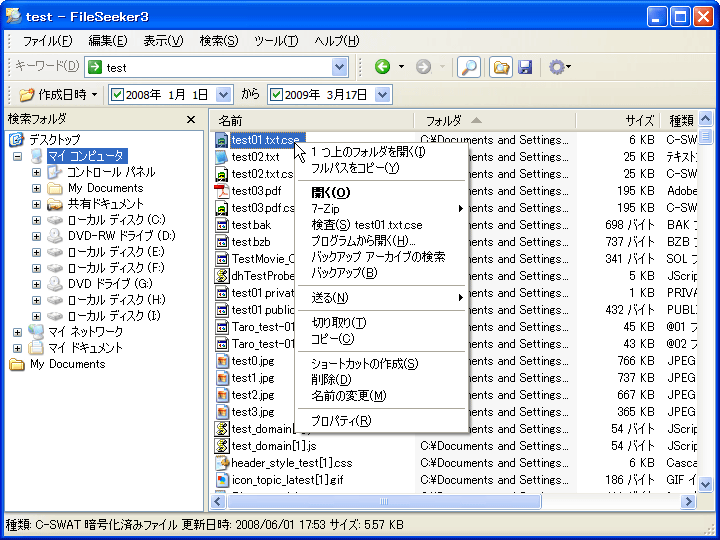Click the 共有ドキュメント folder icon

pyautogui.click(x=55, y=204)
